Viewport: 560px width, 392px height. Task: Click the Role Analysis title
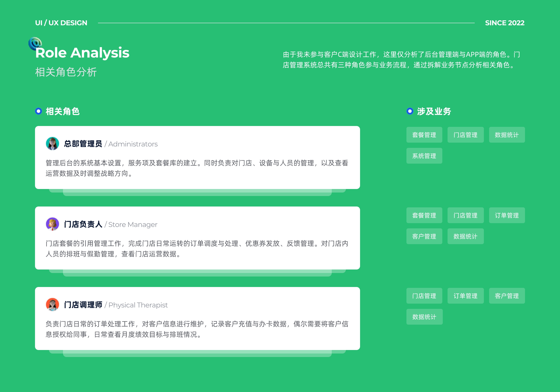(x=82, y=53)
